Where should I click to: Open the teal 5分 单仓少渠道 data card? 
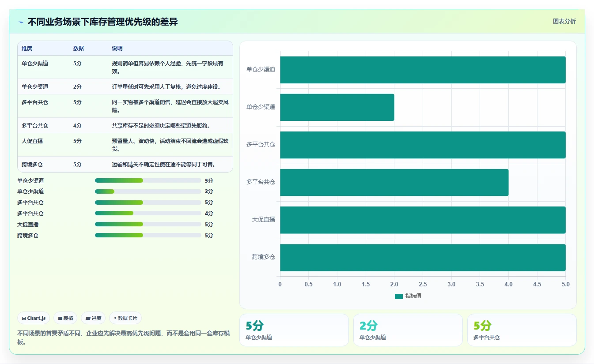coord(294,330)
